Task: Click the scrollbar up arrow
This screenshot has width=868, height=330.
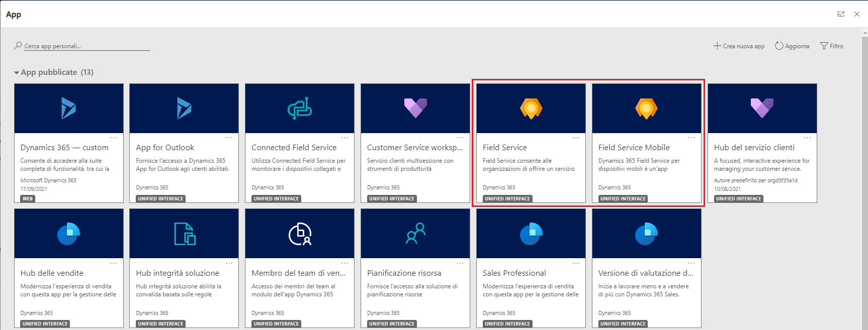Action: [x=865, y=33]
